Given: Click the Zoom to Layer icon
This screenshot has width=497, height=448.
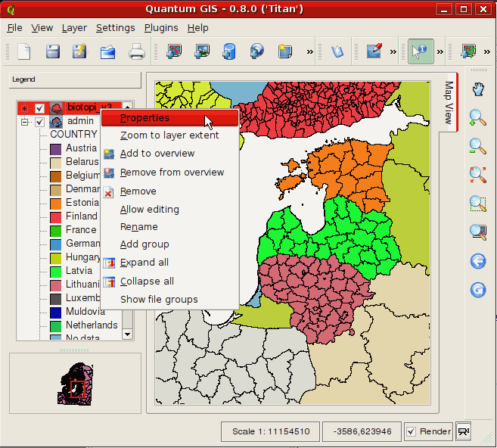Looking at the screenshot, I should tap(478, 232).
